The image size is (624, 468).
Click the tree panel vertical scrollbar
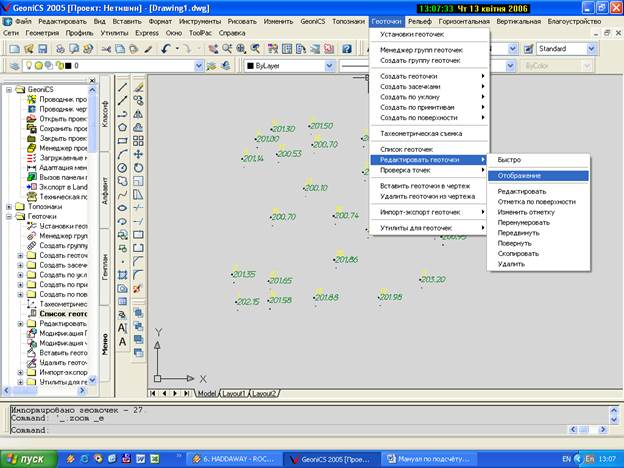(x=92, y=235)
